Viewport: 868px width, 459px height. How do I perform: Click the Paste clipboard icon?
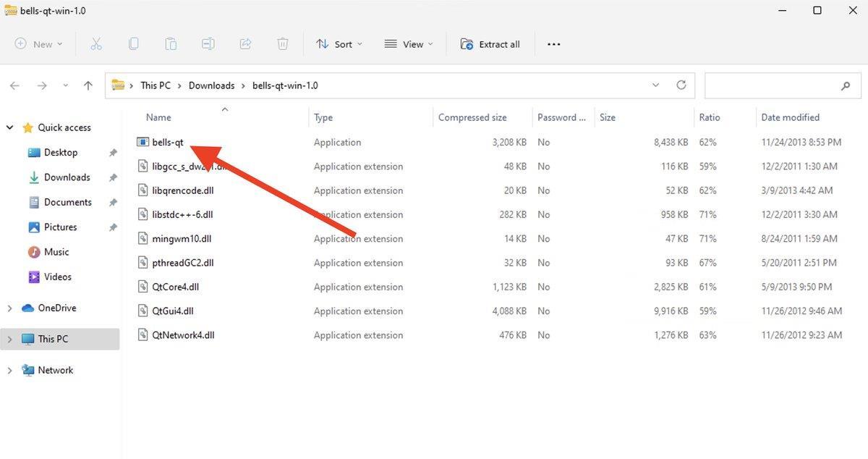coord(171,44)
